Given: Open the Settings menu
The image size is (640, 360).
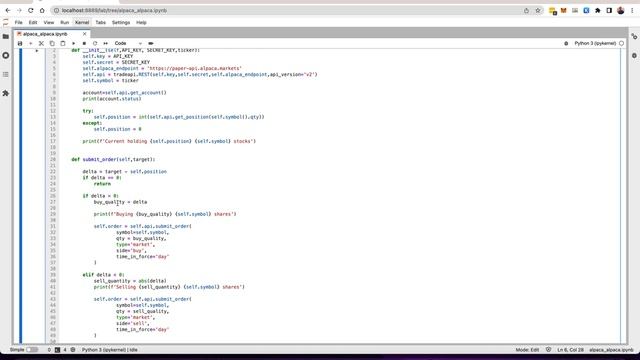Looking at the screenshot, I should tap(121, 22).
